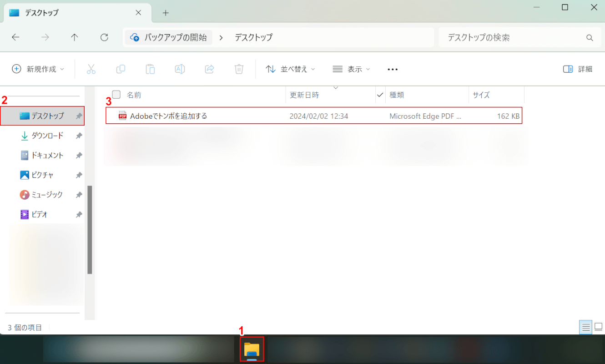Refresh the current folder view
605x364 pixels.
(104, 37)
